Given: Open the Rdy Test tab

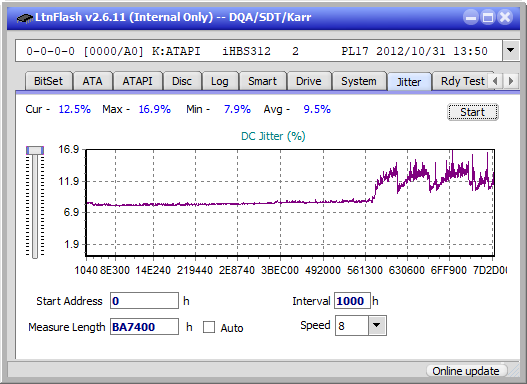Looking at the screenshot, I should (x=462, y=81).
